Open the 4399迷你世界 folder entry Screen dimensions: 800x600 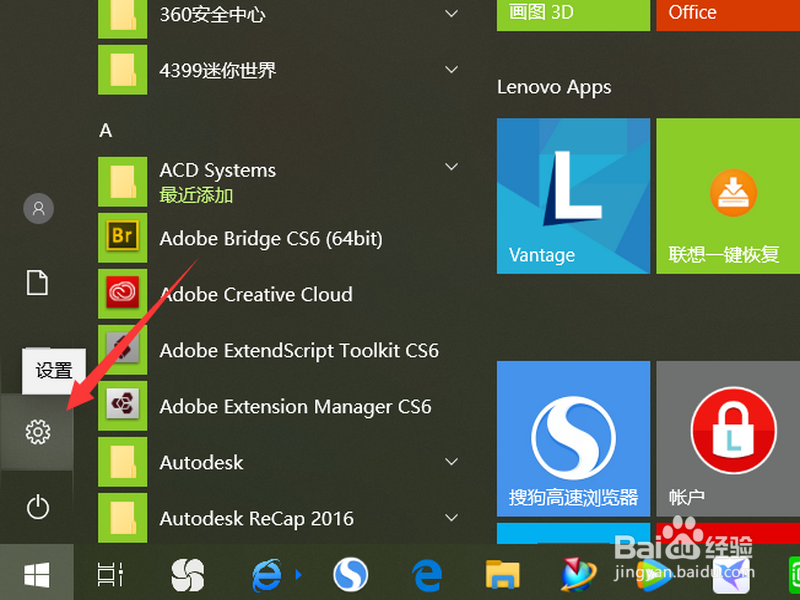[280, 70]
